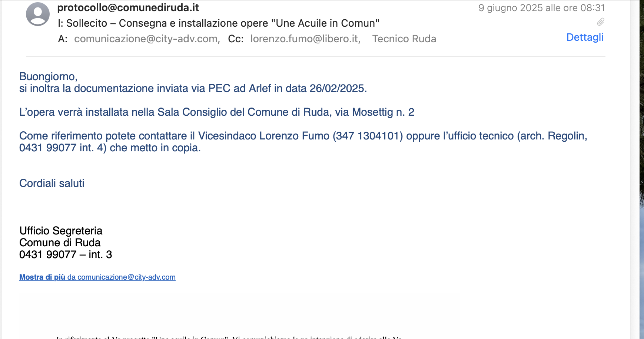Viewport: 644px width, 339px height.
Task: Click the "Ufficio Segreteria" signature line
Action: pos(61,231)
